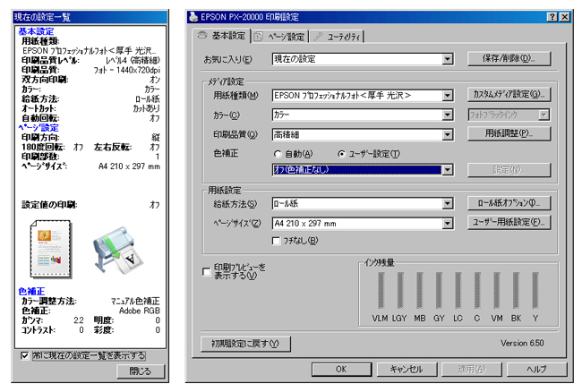Click the Y ink level bar
The image size is (582, 392).
pyautogui.click(x=535, y=290)
